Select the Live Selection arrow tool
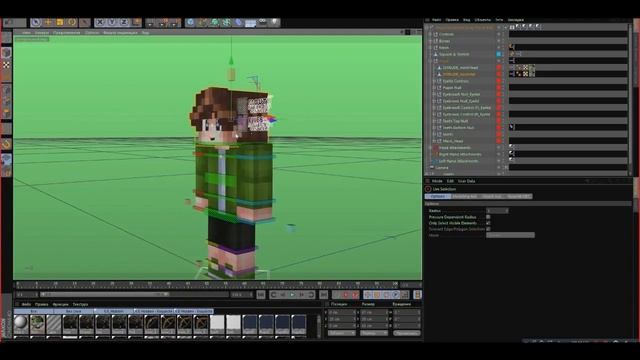 (x=36, y=22)
